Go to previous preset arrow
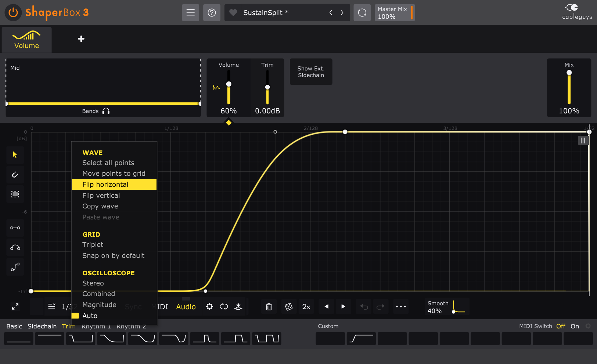The height and width of the screenshot is (364, 597). [331, 12]
